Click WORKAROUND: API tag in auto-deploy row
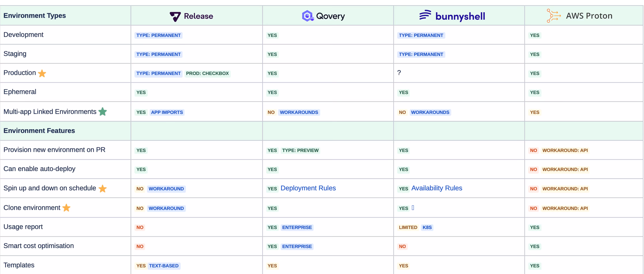The image size is (644, 274). click(565, 169)
